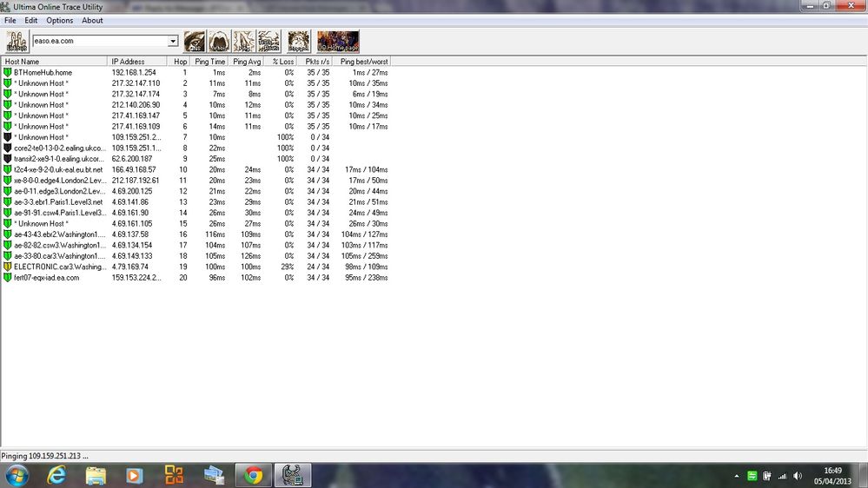
Task: Select IP address 212.140.206.90
Action: point(136,105)
